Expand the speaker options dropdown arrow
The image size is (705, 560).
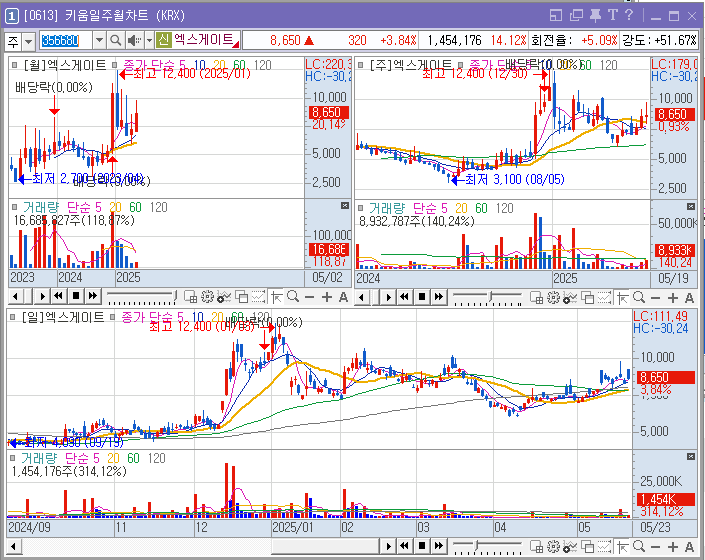pyautogui.click(x=149, y=40)
